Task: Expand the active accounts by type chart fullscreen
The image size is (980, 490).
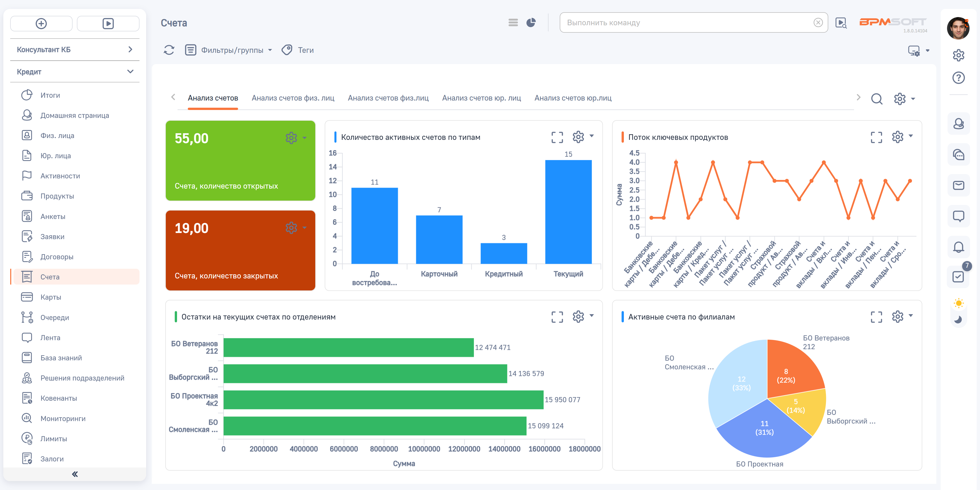Action: [557, 137]
